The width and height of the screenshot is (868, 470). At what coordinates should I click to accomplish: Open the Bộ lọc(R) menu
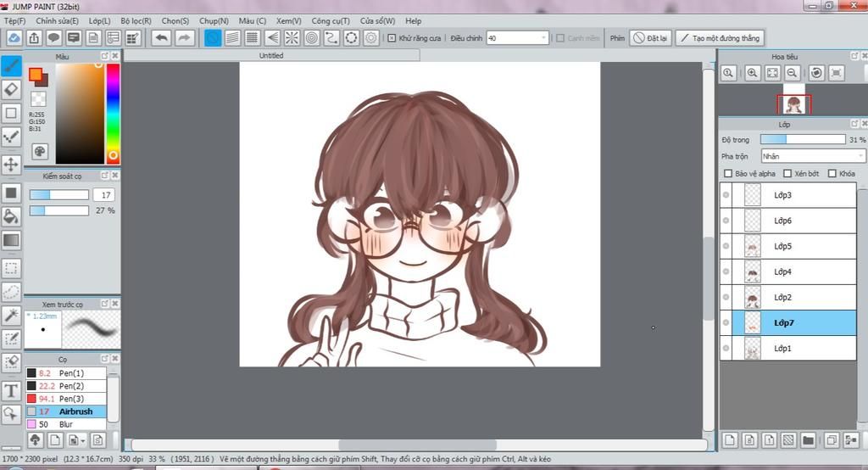[136, 21]
